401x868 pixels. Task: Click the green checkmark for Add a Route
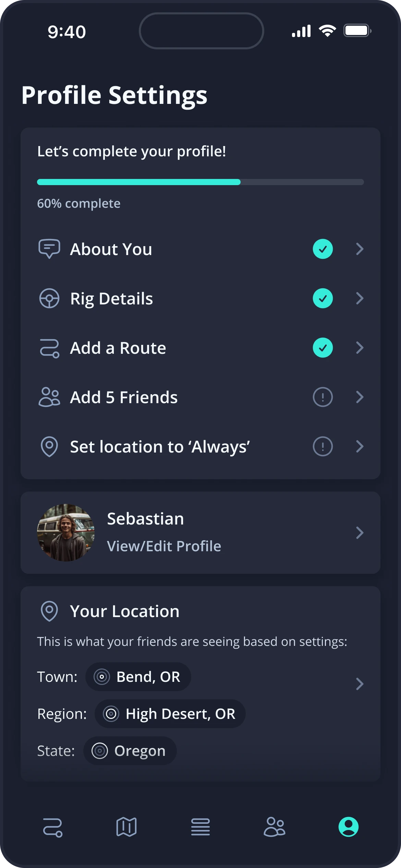click(323, 348)
